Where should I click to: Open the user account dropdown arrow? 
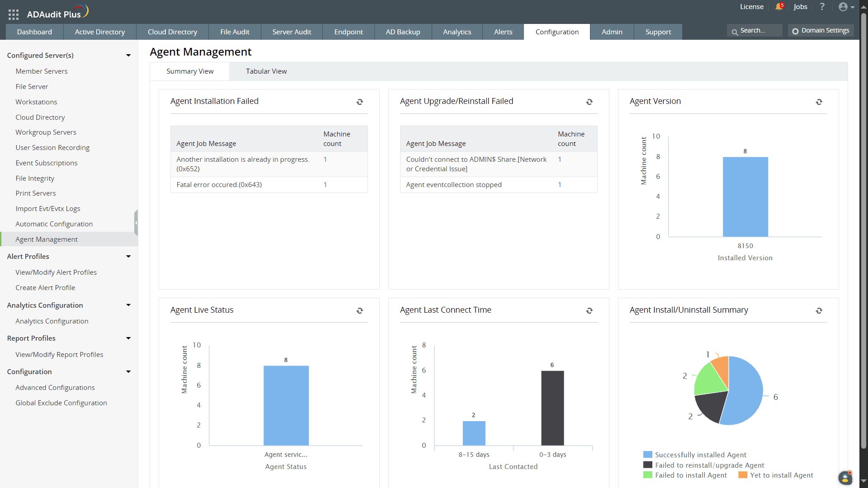[x=854, y=7]
